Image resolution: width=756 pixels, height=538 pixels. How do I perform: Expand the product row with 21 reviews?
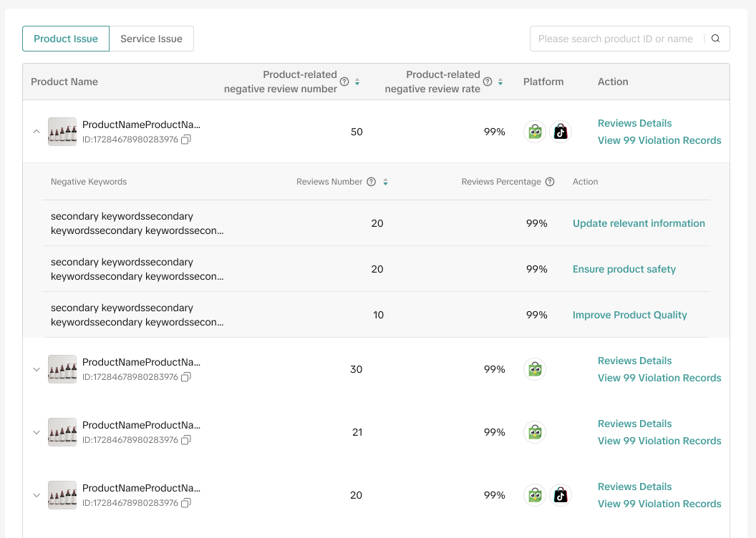(37, 432)
